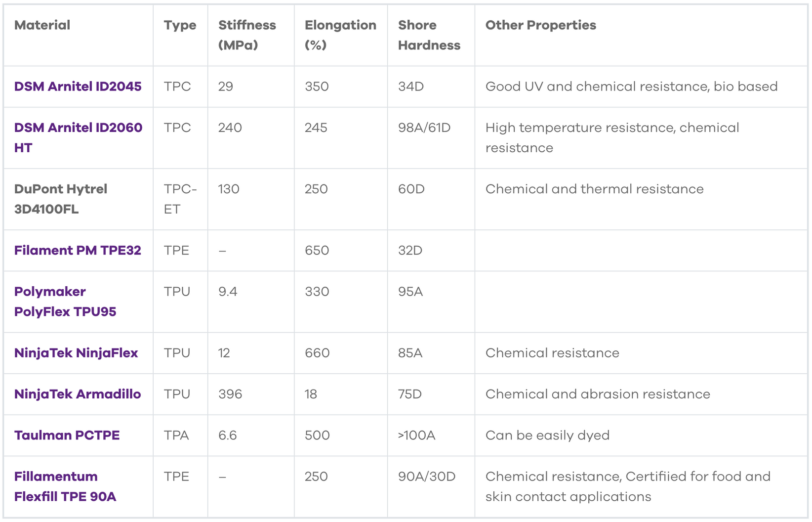This screenshot has height=522, width=812.
Task: Click the 396 stiffness value cell
Action: [230, 394]
